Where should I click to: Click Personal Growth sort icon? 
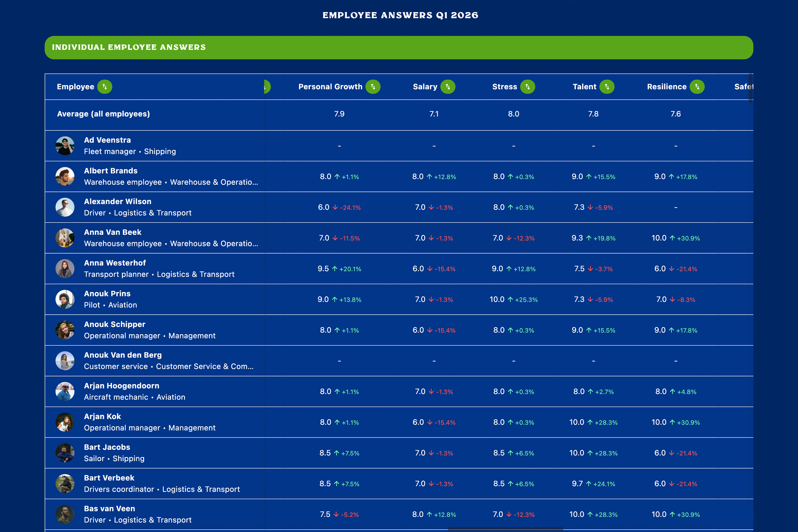click(373, 86)
